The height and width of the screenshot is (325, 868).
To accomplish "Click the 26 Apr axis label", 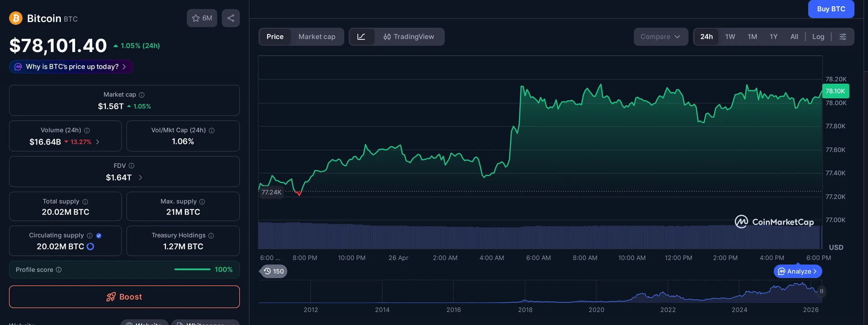I will point(398,258).
